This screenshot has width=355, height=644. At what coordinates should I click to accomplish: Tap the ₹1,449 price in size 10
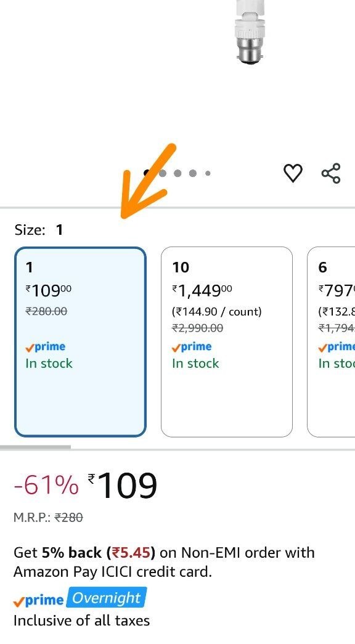pyautogui.click(x=202, y=291)
